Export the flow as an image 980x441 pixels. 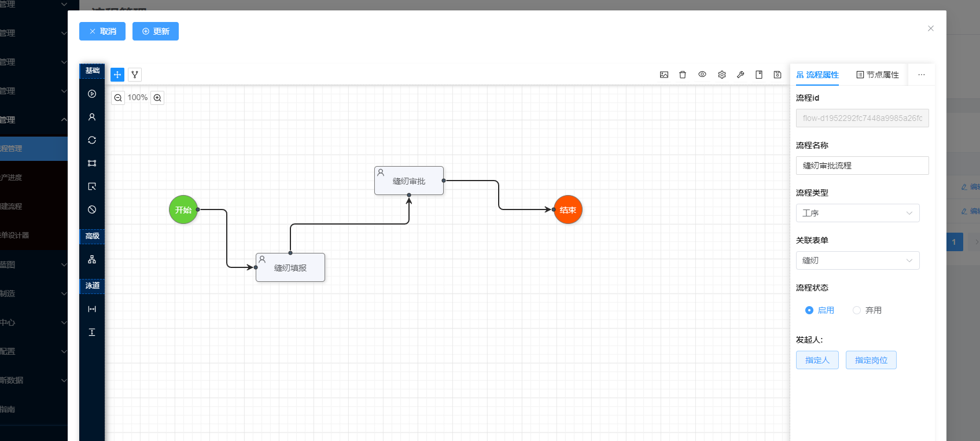pyautogui.click(x=664, y=75)
